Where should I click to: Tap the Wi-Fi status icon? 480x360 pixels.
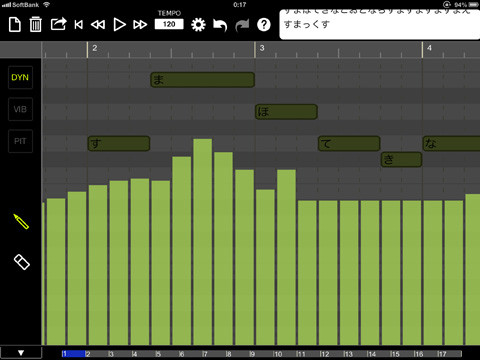tap(47, 5)
